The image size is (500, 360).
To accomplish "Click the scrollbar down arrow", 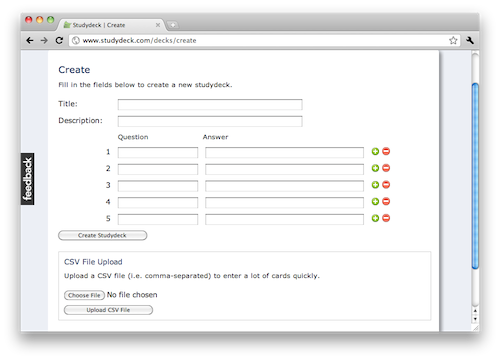I will (475, 319).
